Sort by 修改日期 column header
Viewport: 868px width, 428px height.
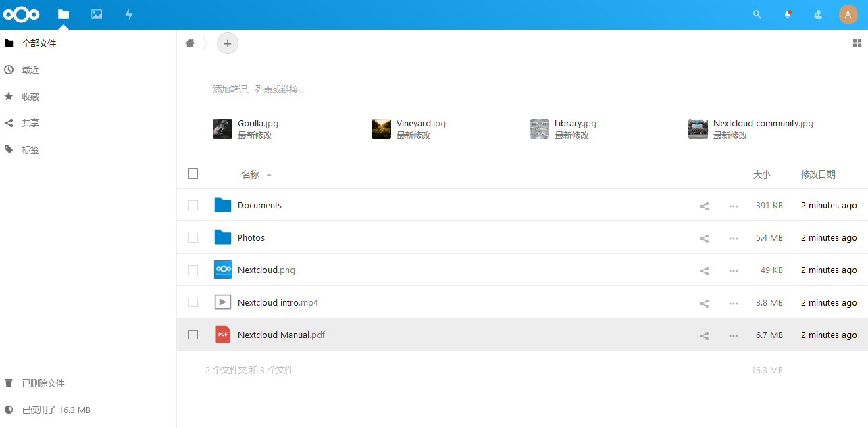pyautogui.click(x=818, y=174)
